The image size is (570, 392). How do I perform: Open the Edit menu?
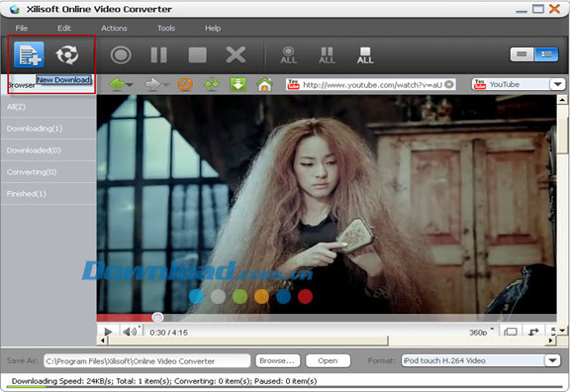coord(64,28)
